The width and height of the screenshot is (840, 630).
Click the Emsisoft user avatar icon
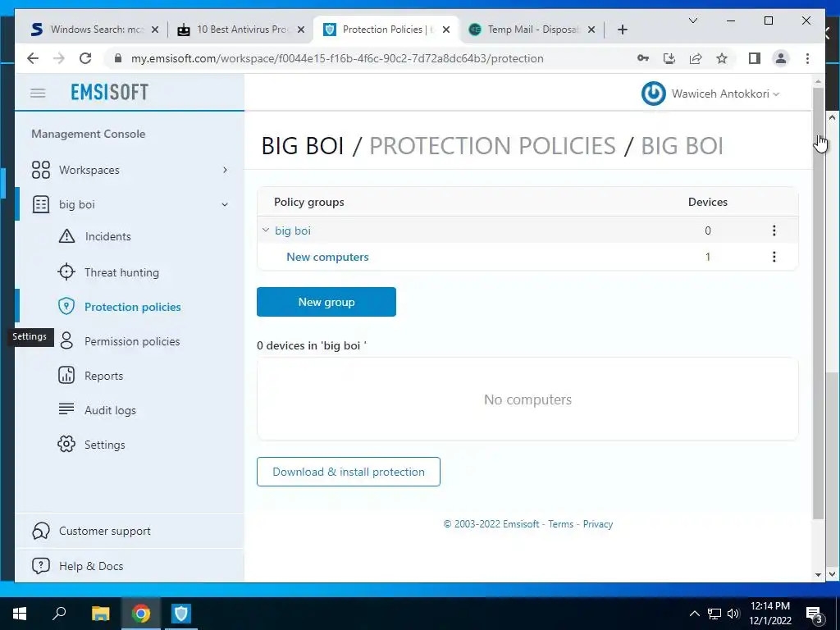(654, 94)
